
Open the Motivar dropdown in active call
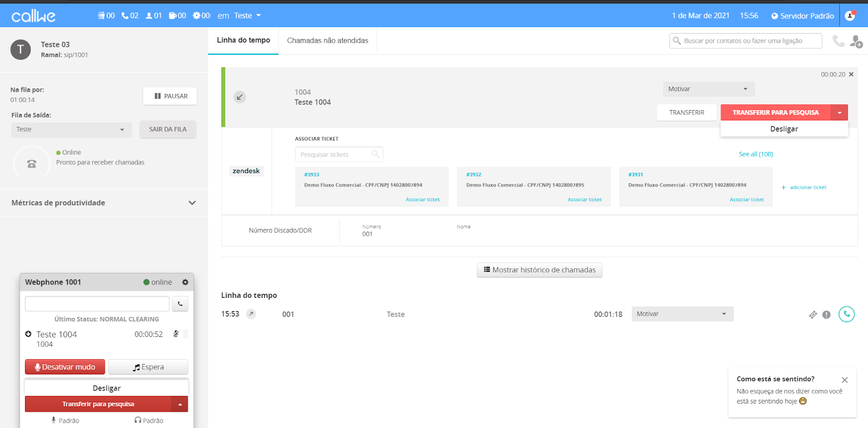click(x=708, y=89)
